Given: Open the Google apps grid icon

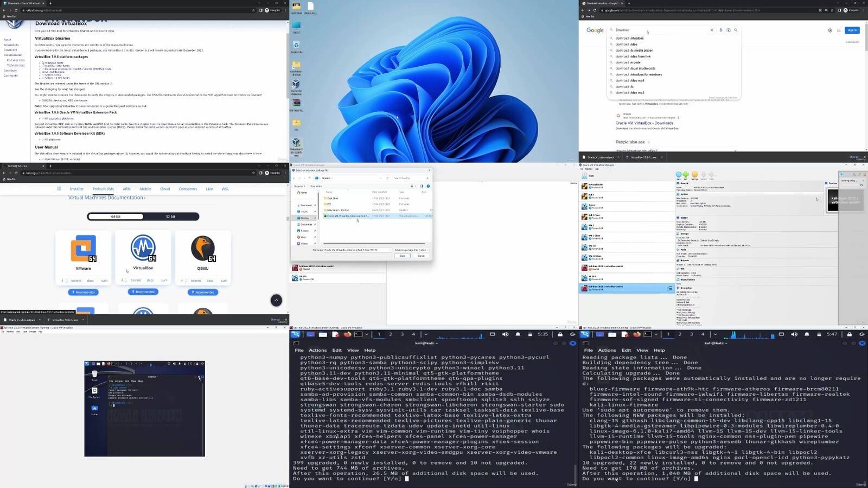Looking at the screenshot, I should (839, 30).
